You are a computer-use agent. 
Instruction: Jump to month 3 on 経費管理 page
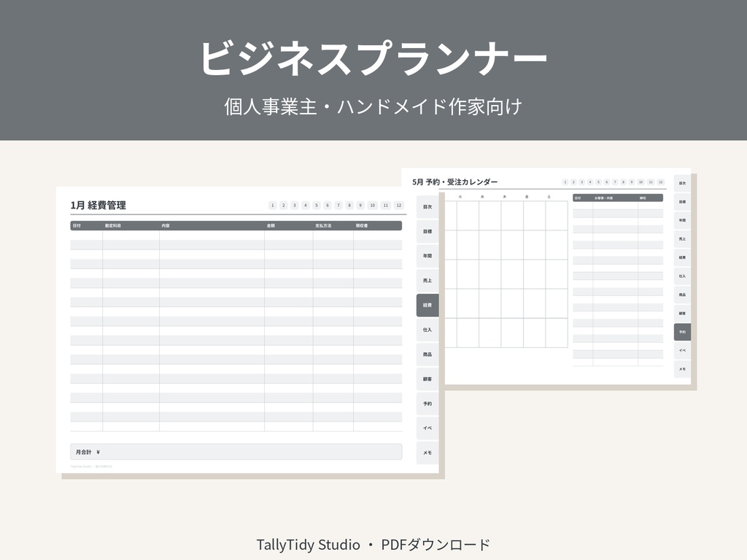pyautogui.click(x=295, y=205)
